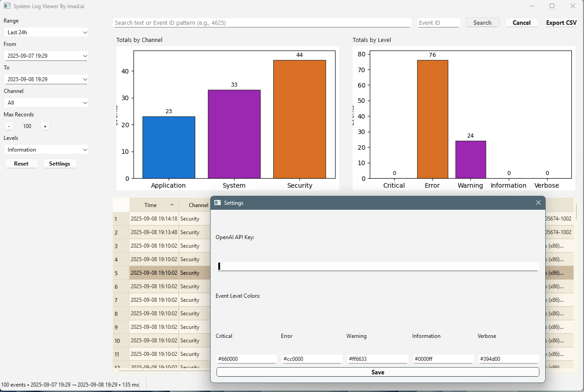Close the Settings dialog
The image size is (584, 392).
[x=538, y=203]
